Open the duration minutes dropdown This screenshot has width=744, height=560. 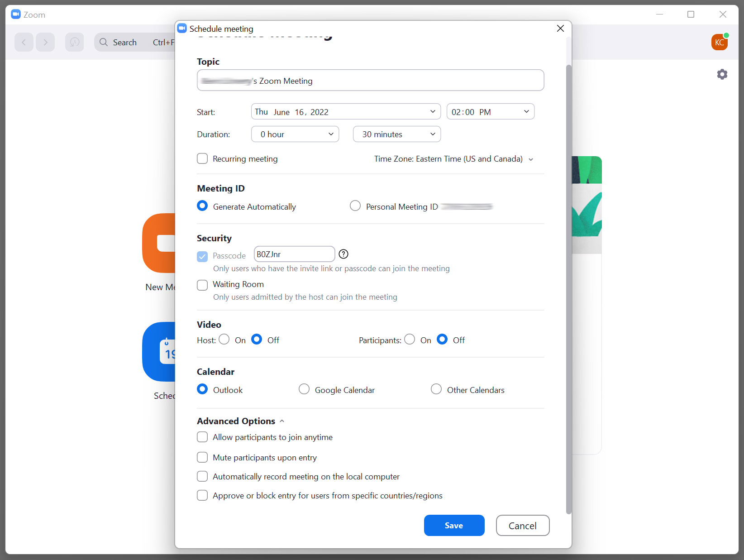pos(397,134)
